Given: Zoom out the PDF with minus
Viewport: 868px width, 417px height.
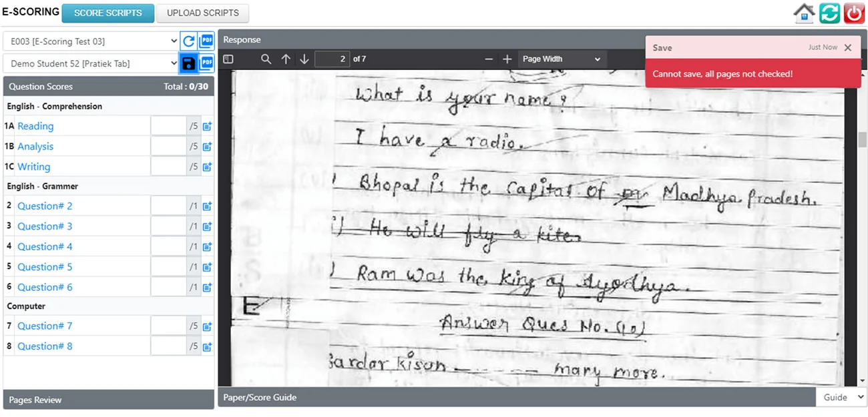Looking at the screenshot, I should click(x=489, y=59).
